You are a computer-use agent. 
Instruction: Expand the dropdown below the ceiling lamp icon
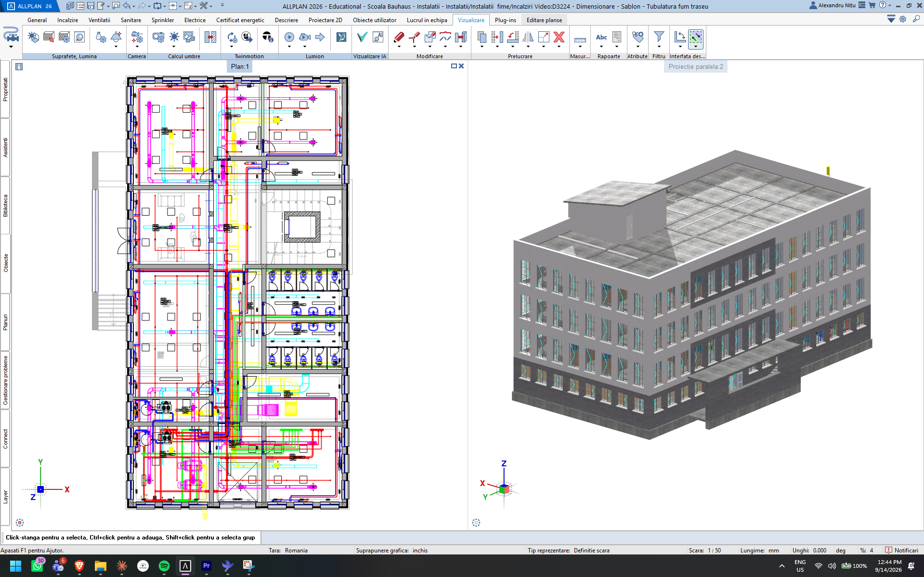[116, 46]
